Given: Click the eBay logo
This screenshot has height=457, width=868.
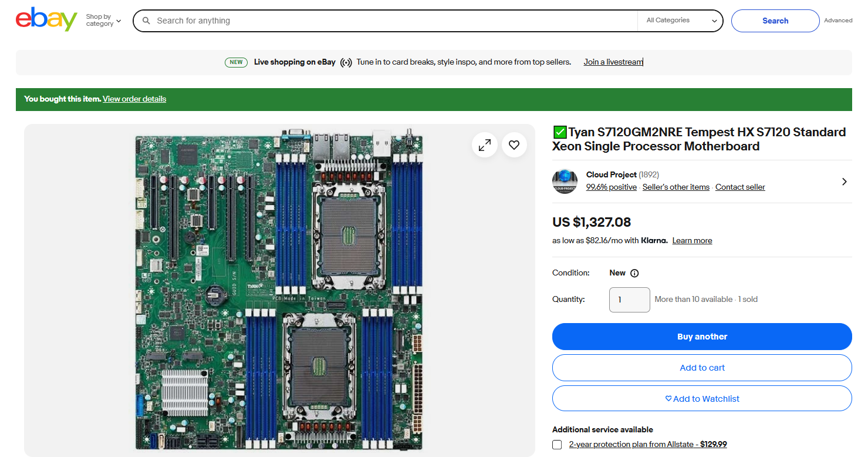Looking at the screenshot, I should pos(46,20).
